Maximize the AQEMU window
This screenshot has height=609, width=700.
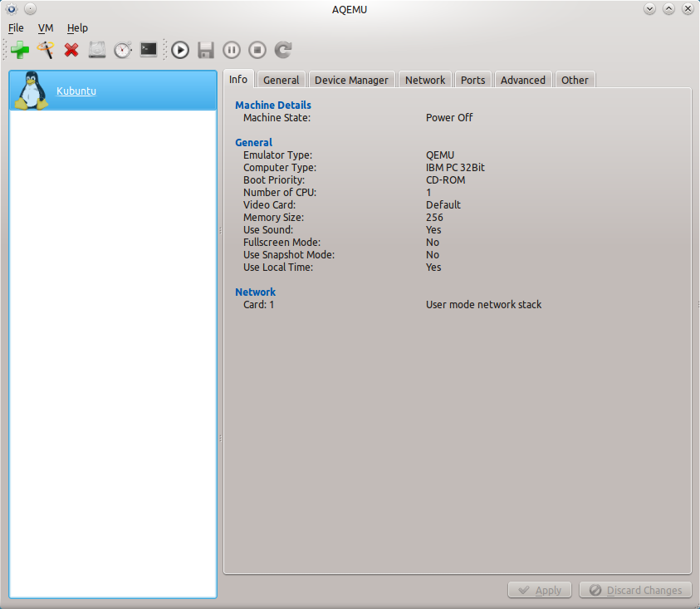coord(668,9)
